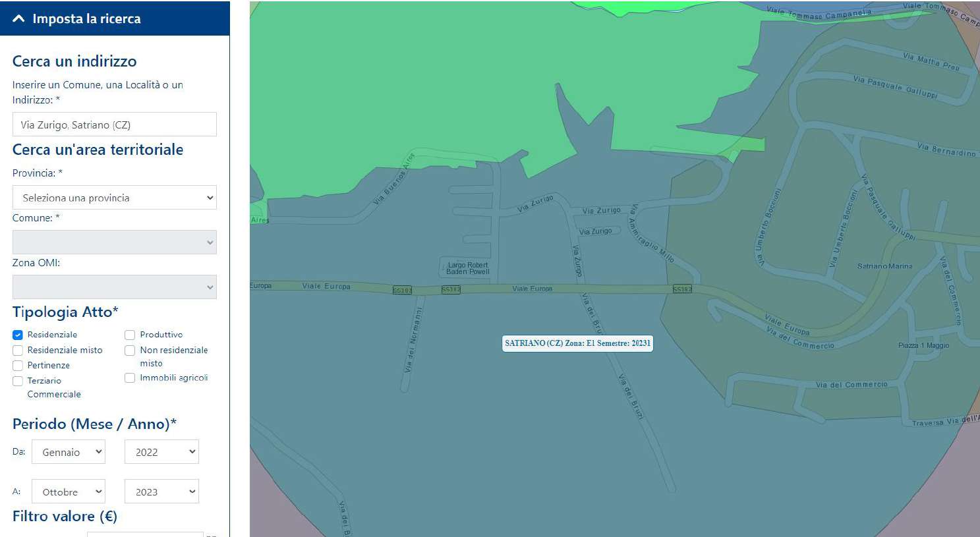Click the SS182 shield near Via Ammiraglio Millo
The width and height of the screenshot is (980, 537).
[x=682, y=289]
